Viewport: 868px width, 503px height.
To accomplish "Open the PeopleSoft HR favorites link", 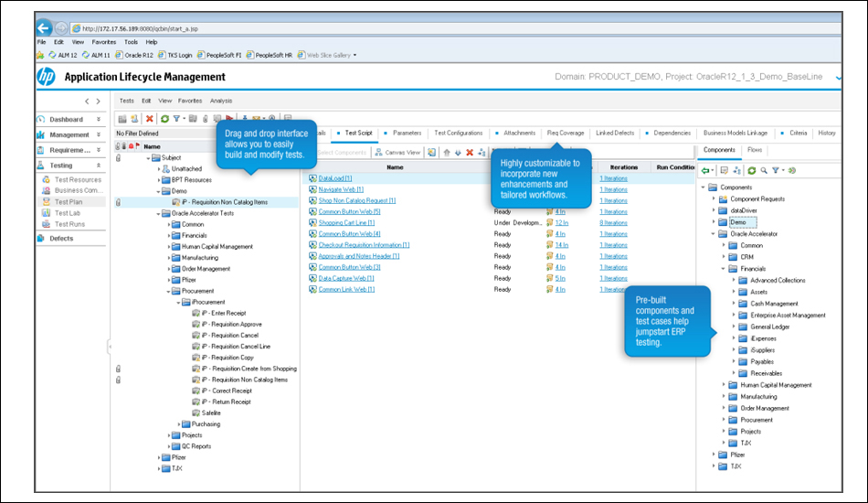I will 270,56.
